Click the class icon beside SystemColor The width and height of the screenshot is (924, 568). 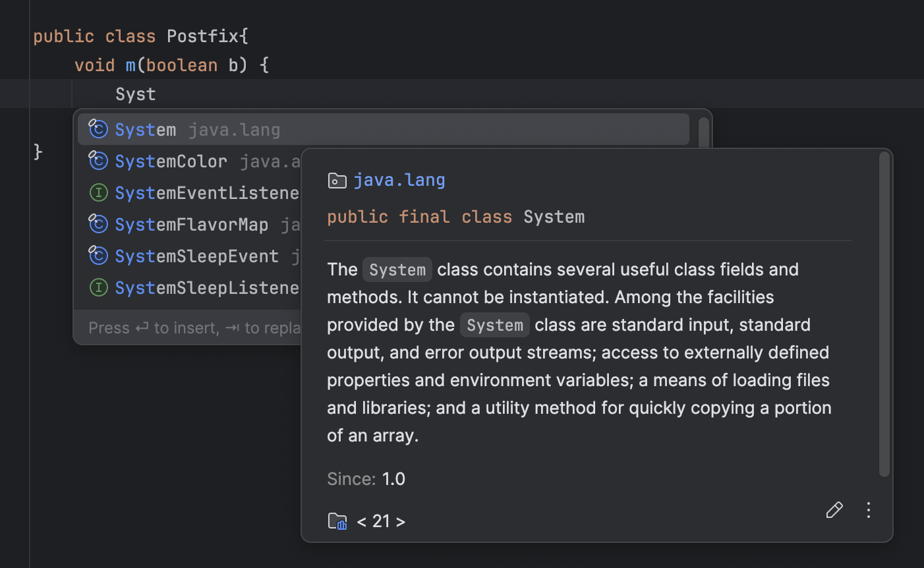point(98,161)
